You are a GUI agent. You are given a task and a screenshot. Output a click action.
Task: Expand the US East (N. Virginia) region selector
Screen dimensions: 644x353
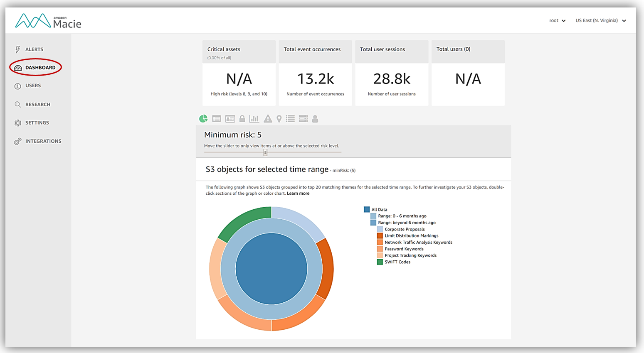tap(600, 20)
